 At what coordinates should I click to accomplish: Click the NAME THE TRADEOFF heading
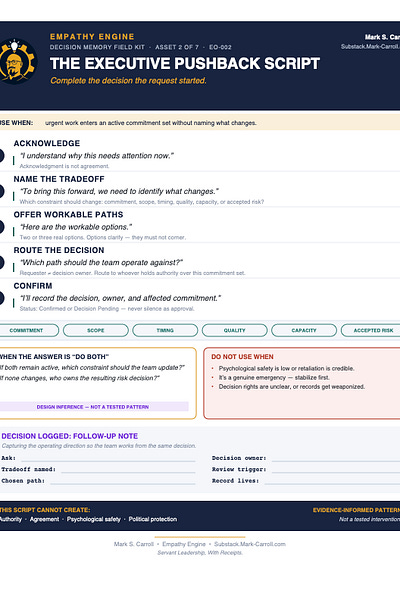(x=59, y=179)
